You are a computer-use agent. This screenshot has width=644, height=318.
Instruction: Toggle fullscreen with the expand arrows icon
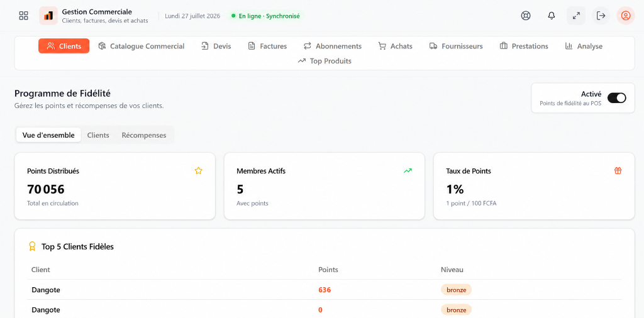click(x=576, y=16)
